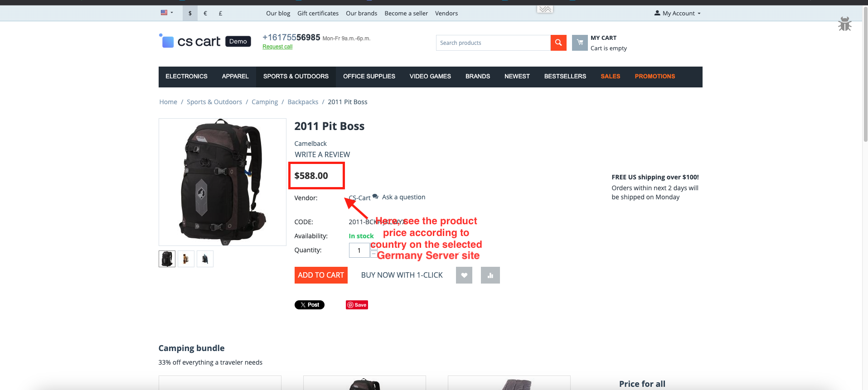Select the Dollar currency option
This screenshot has width=868, height=390.
(190, 13)
